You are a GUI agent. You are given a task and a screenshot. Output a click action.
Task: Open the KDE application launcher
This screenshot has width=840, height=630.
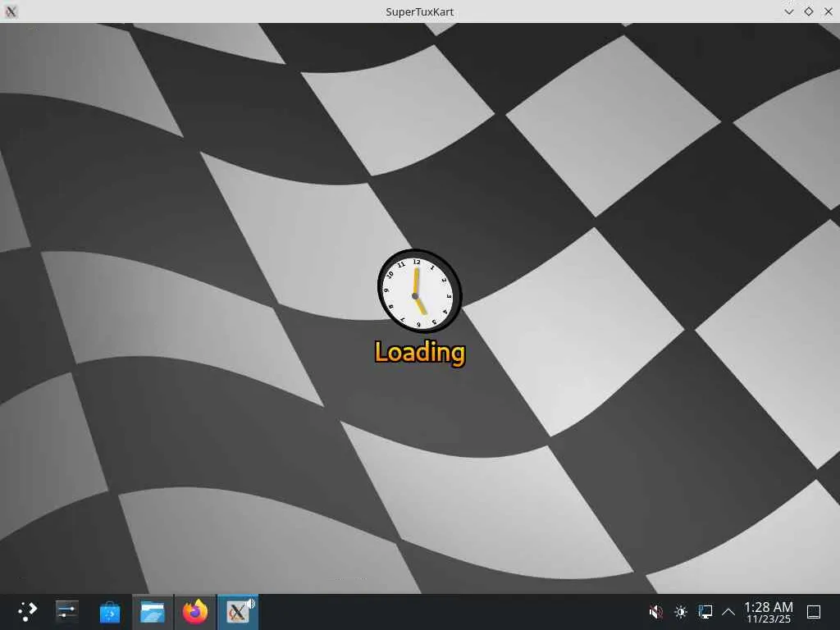(x=27, y=611)
